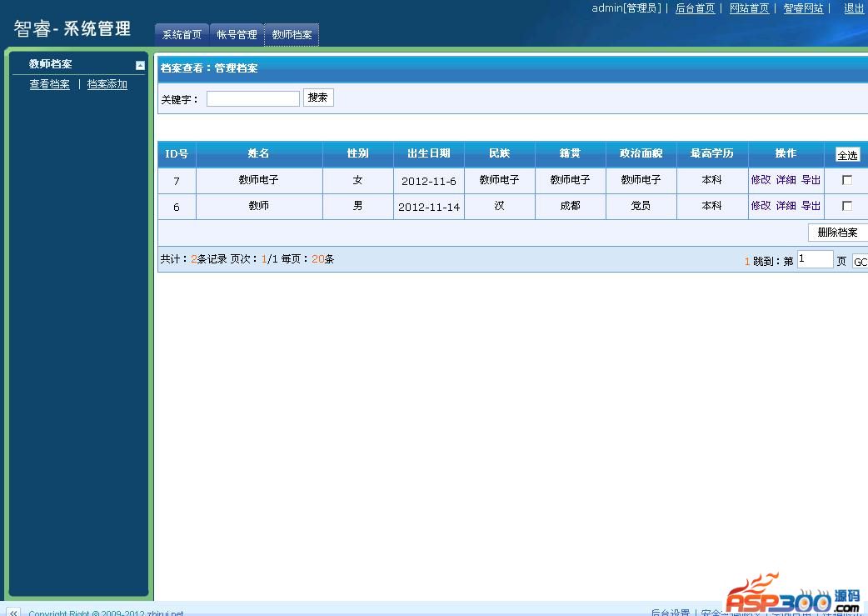Click 修改 for teacher record 7

coord(761,180)
